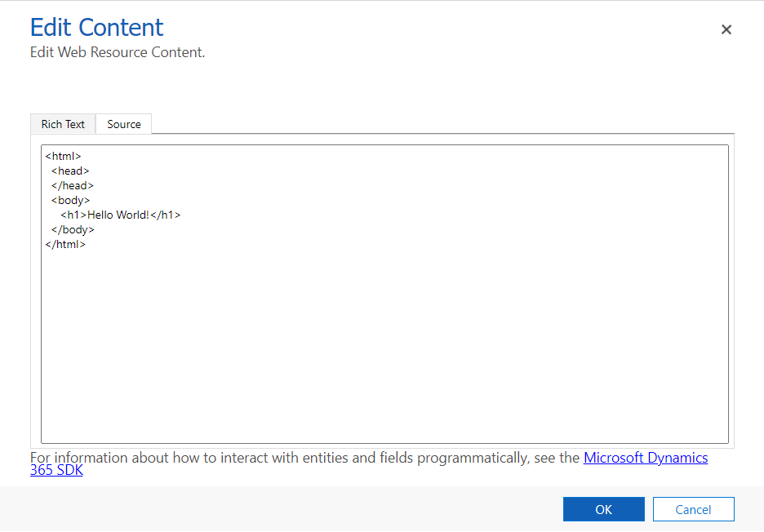Click the Edit Web Resource Content subtitle
This screenshot has height=532, width=764.
click(x=117, y=52)
